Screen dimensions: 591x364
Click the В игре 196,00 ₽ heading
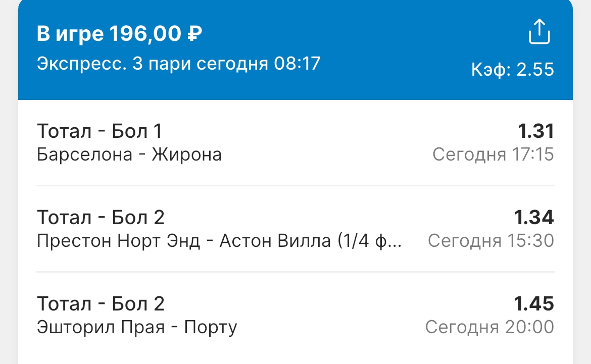coord(120,33)
